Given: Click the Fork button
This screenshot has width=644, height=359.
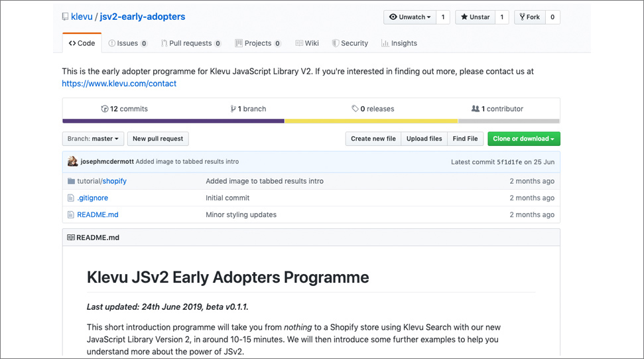Looking at the screenshot, I should point(529,17).
